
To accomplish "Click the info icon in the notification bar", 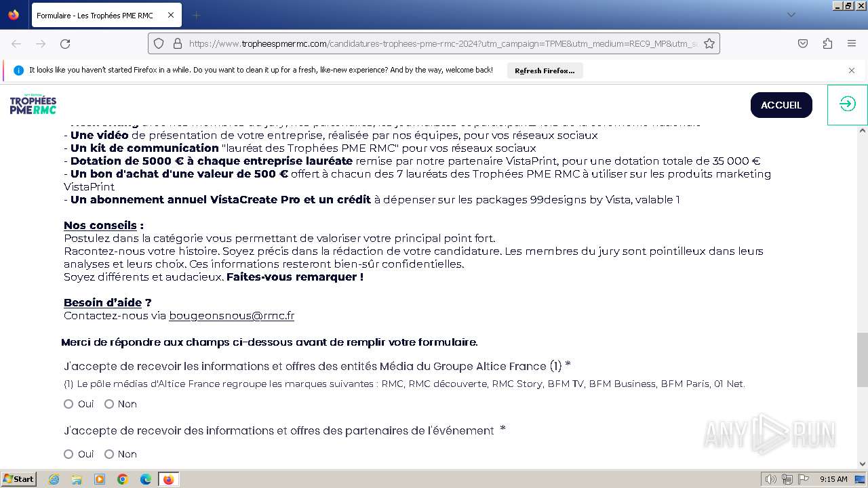I will pos(18,70).
